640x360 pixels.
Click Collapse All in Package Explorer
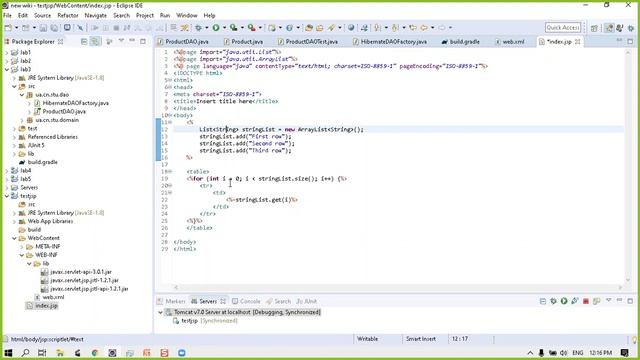pos(84,42)
